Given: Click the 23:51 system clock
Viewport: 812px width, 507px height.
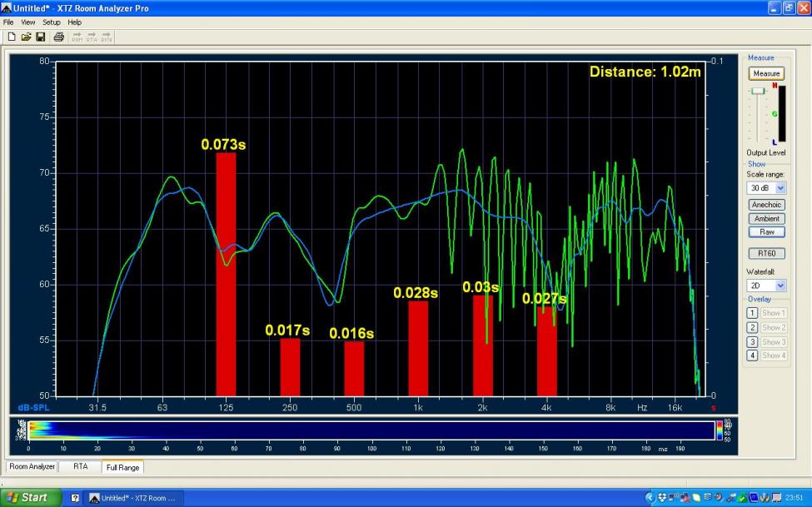Looking at the screenshot, I should point(794,498).
